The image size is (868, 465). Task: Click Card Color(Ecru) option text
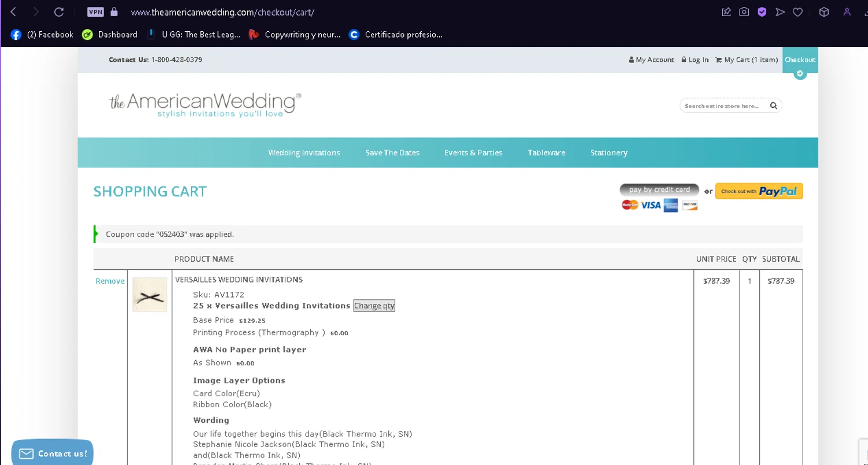click(x=227, y=393)
